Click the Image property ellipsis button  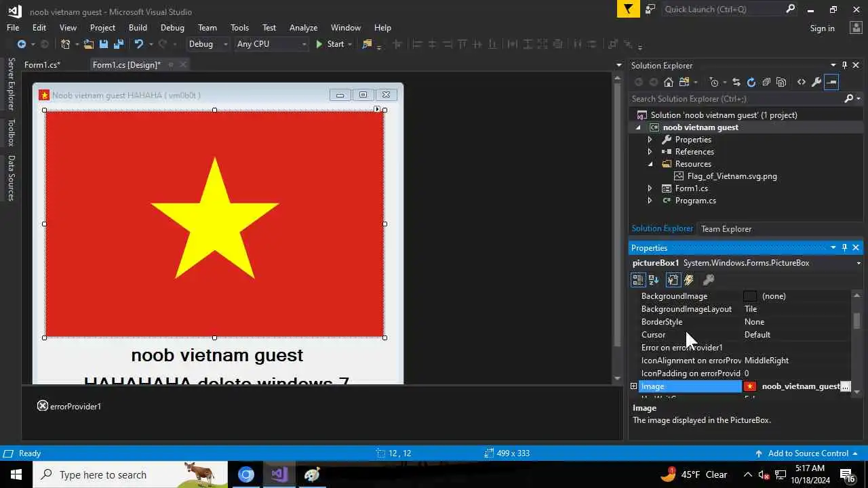point(845,386)
